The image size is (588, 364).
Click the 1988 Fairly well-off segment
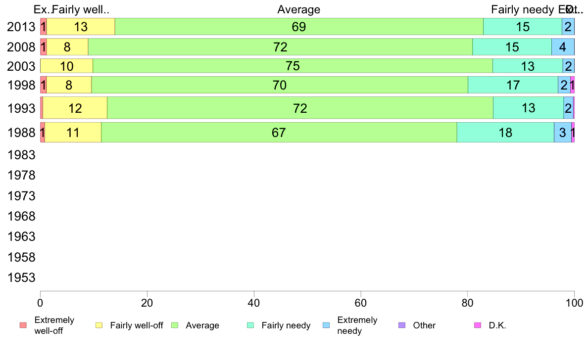73,133
